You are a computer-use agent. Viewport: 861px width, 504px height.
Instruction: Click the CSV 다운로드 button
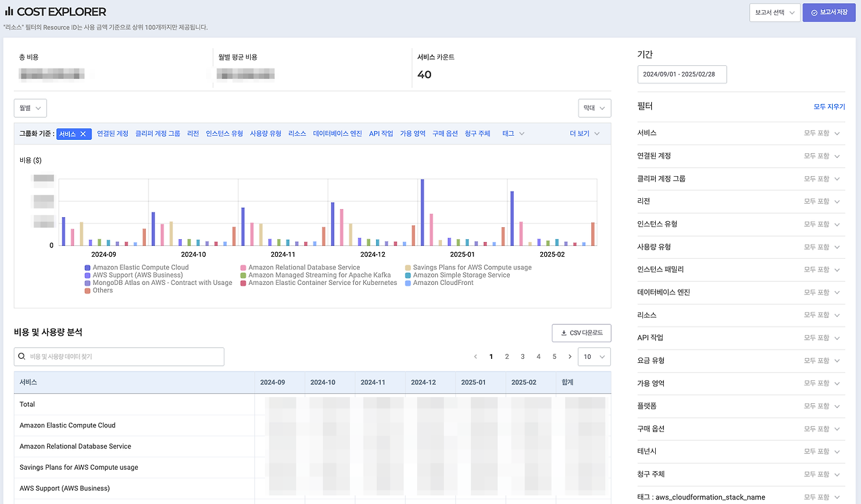581,333
